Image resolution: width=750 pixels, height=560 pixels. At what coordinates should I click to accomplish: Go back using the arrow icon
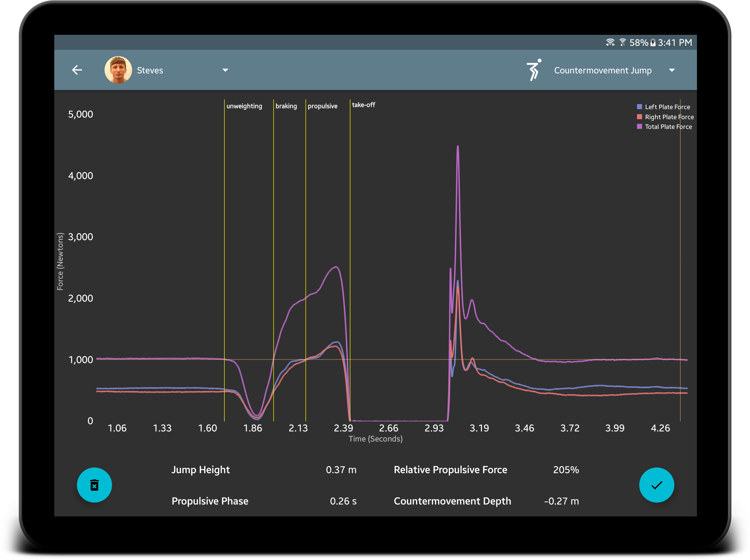[x=77, y=70]
